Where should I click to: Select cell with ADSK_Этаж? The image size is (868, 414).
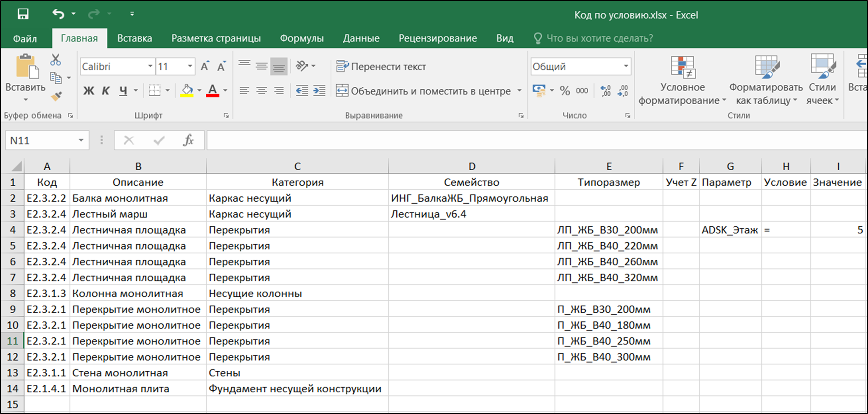click(730, 230)
